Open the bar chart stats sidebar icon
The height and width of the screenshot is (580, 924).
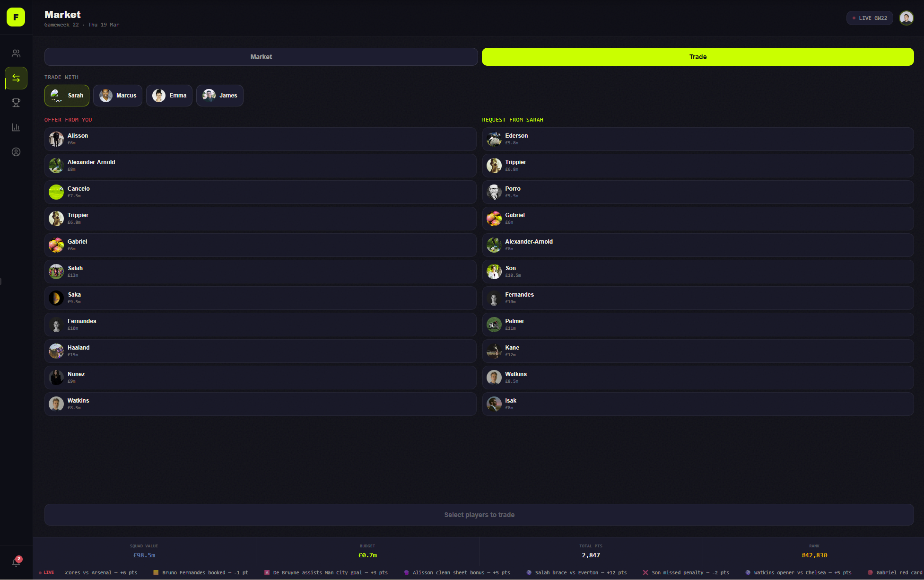pos(16,127)
